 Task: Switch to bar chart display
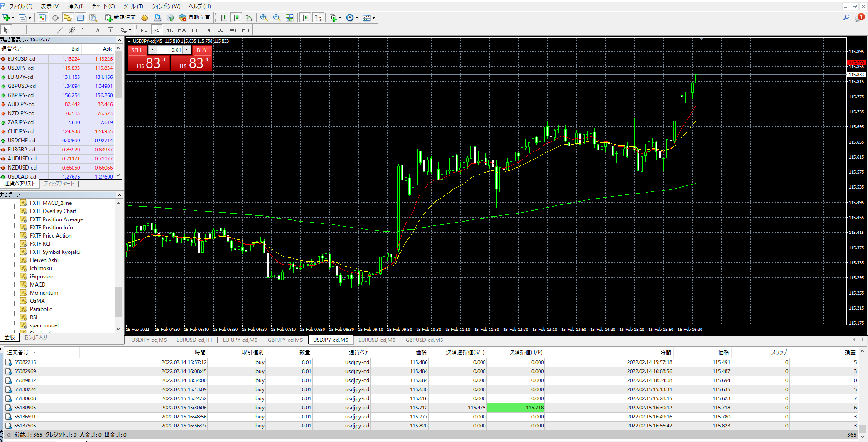pos(224,18)
